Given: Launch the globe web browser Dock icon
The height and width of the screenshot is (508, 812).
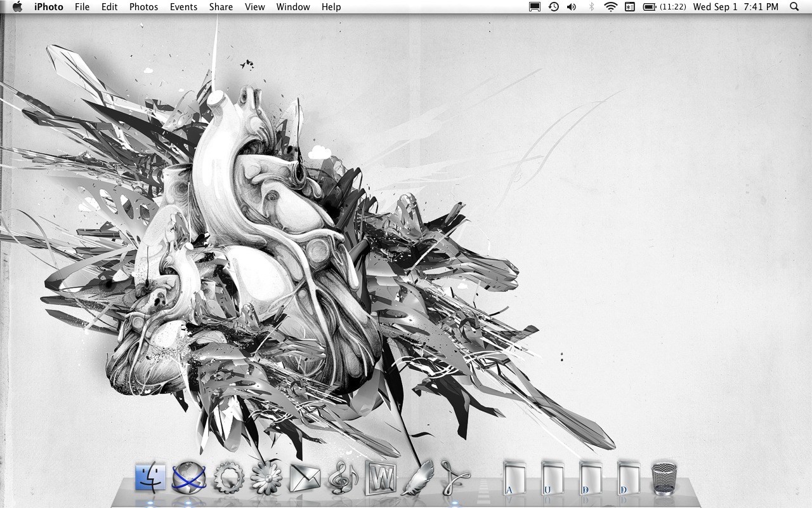Looking at the screenshot, I should (189, 478).
